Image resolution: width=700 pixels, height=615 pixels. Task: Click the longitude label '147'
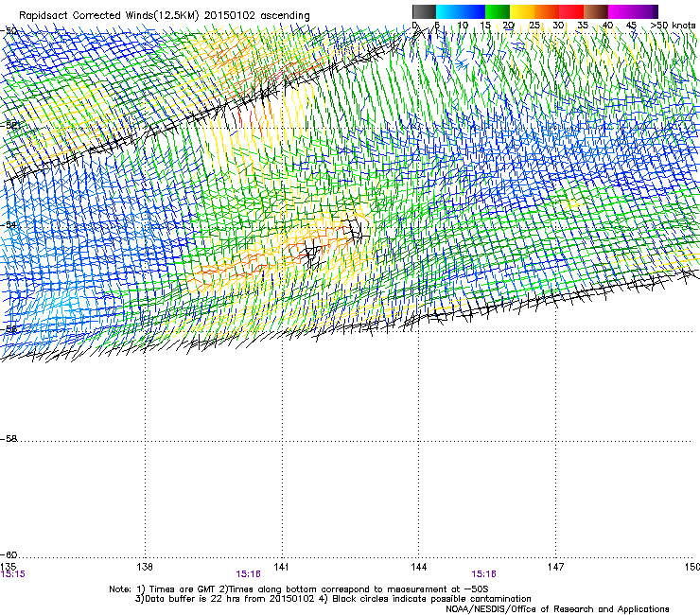(555, 567)
